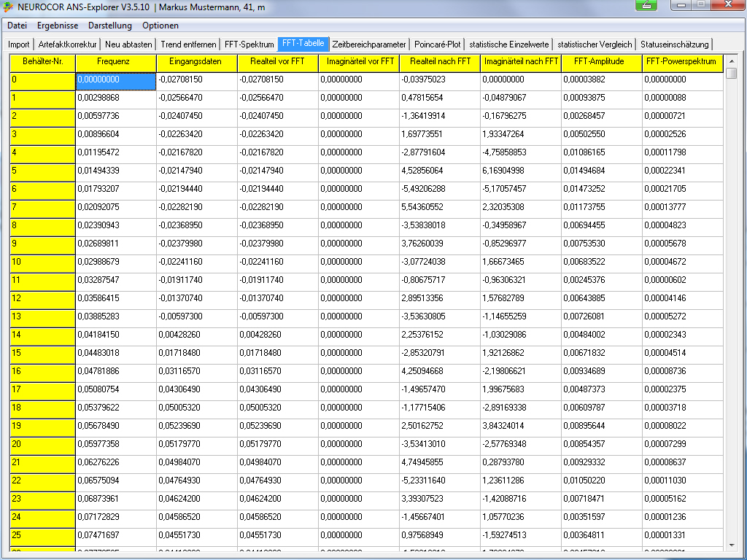Click the table scrollbar down arrow

pos(732,545)
